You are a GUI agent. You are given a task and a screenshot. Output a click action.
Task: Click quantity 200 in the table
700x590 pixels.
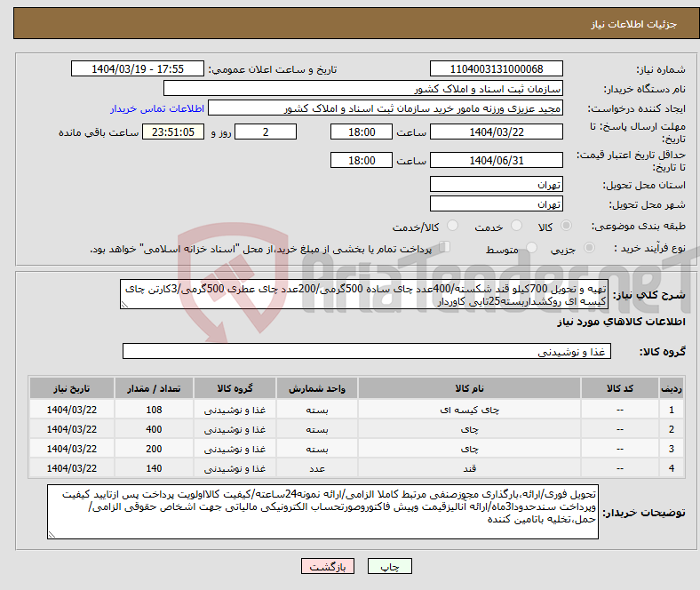click(154, 449)
